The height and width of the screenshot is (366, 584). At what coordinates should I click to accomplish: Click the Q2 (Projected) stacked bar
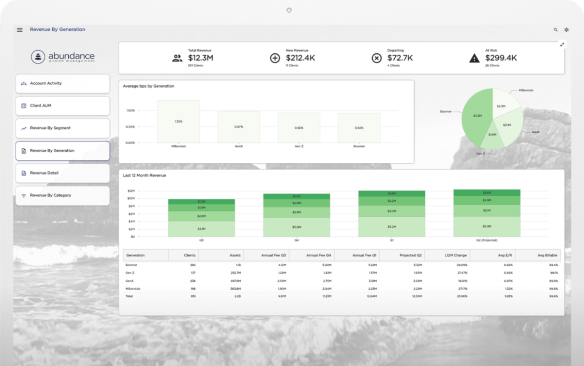coord(487,213)
